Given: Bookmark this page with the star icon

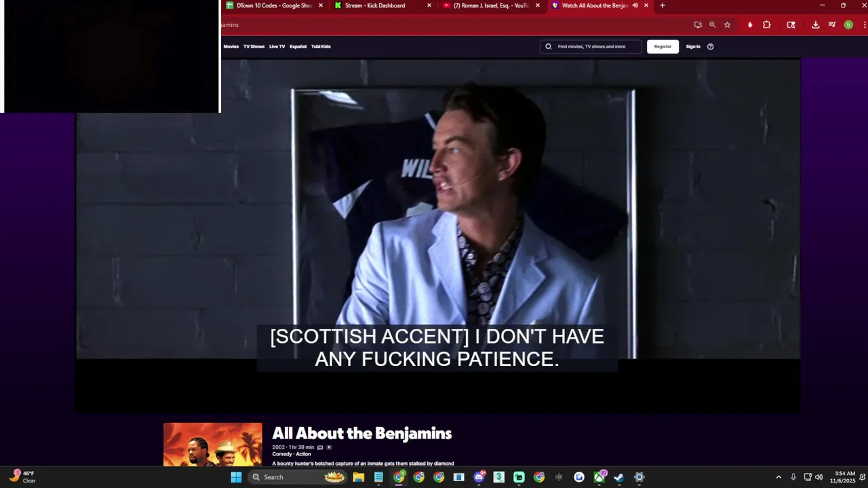Looking at the screenshot, I should pyautogui.click(x=727, y=24).
